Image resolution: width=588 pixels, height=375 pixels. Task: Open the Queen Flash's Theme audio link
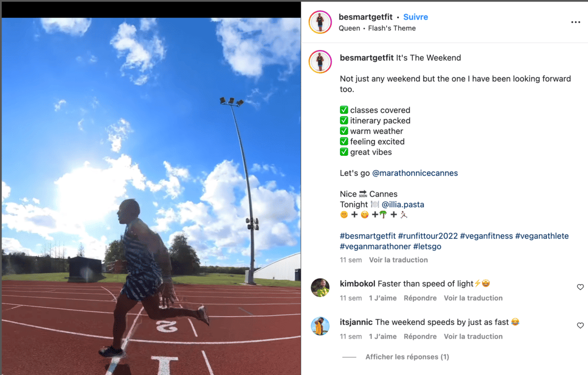377,28
